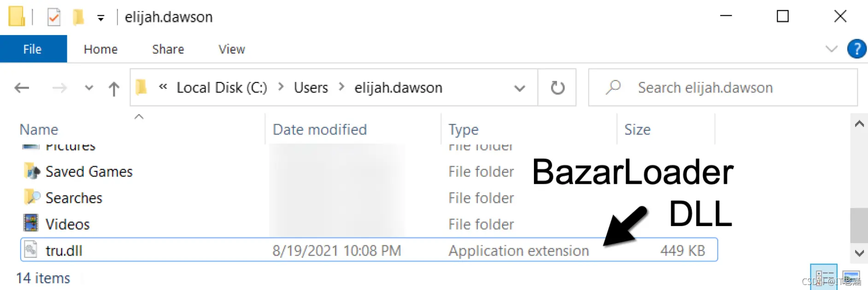
Task: Click the Properties icon in quick access toolbar
Action: [x=54, y=17]
